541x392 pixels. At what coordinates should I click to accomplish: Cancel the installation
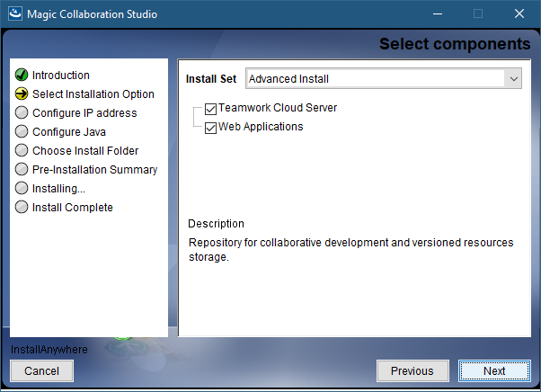click(x=41, y=370)
